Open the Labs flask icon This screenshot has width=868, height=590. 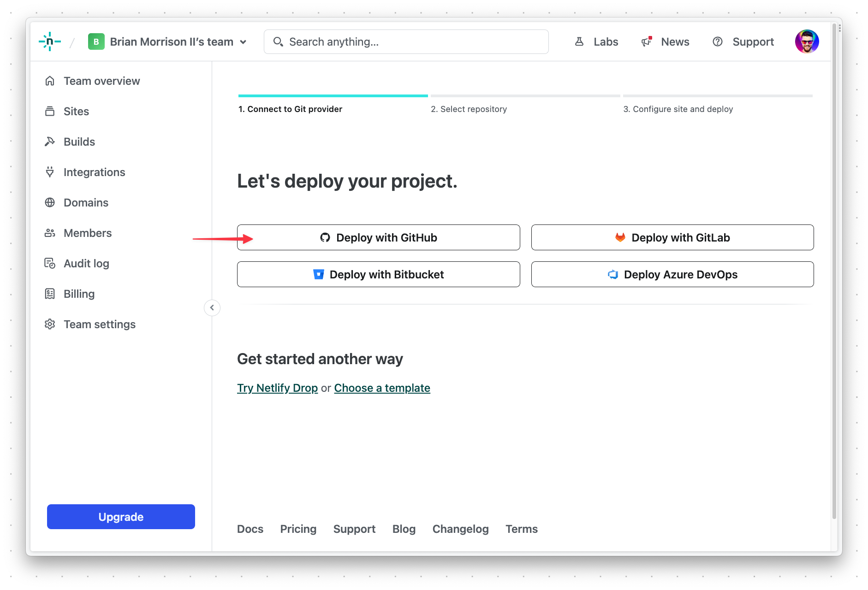(580, 41)
